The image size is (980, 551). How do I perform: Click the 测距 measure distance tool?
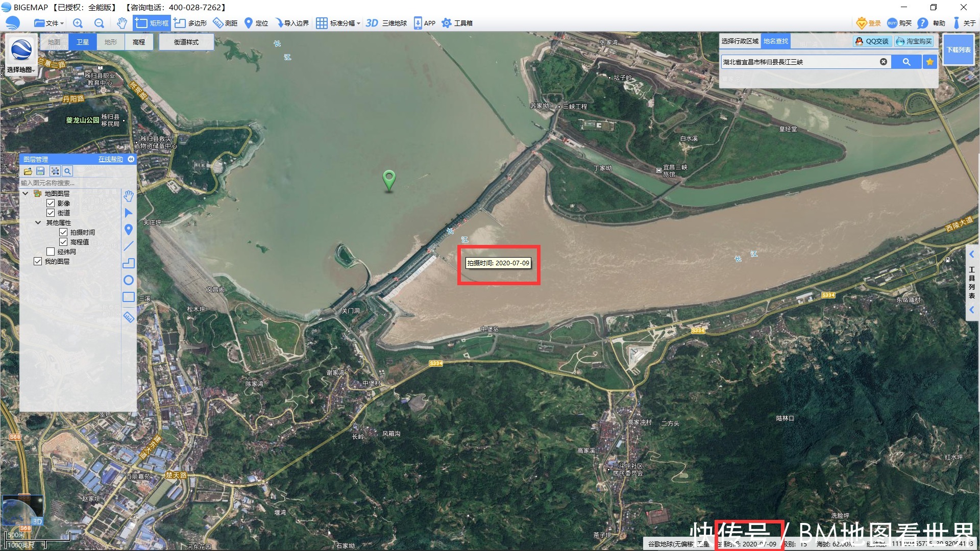225,23
